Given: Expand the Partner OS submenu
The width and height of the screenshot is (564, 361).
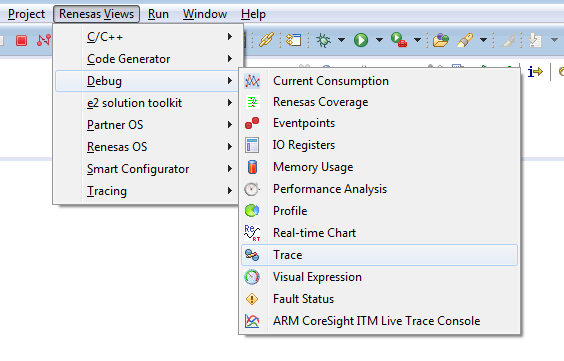Looking at the screenshot, I should point(146,125).
